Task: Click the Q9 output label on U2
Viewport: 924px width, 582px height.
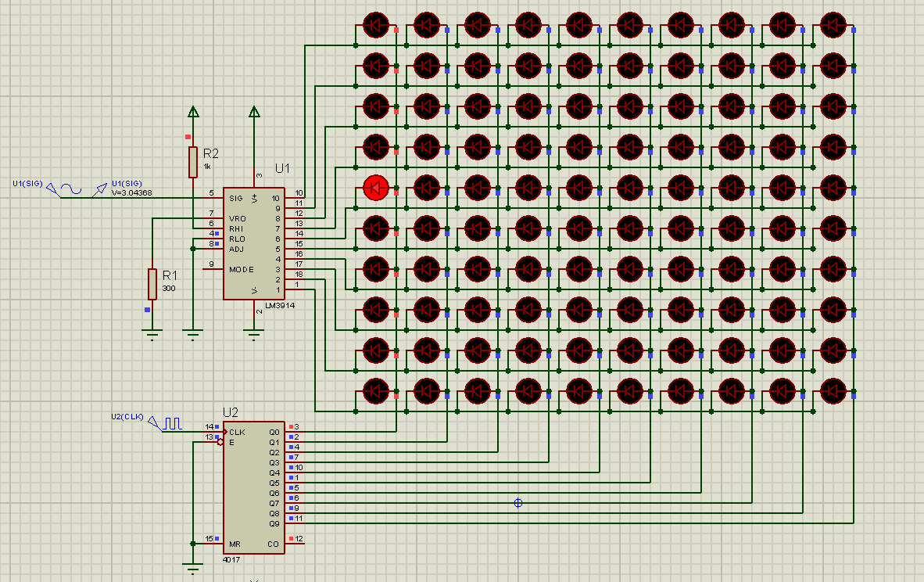Action: pos(274,523)
